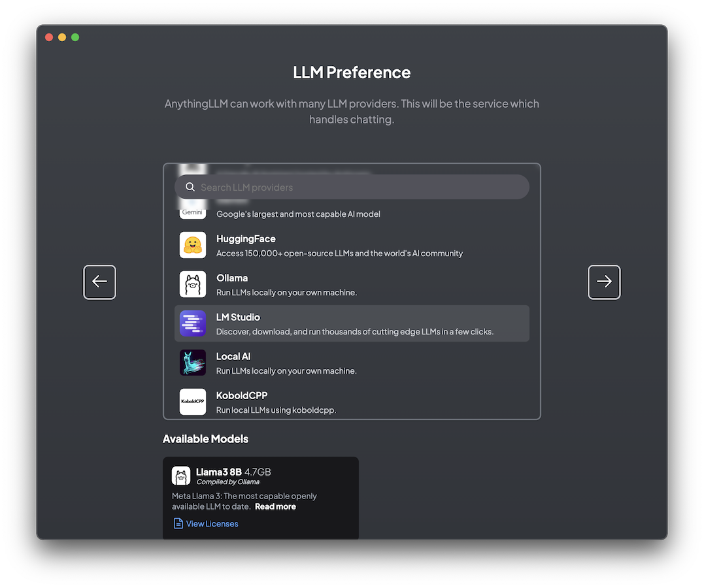Click the Llama3 8B model card icon
This screenshot has height=588, width=704.
181,476
